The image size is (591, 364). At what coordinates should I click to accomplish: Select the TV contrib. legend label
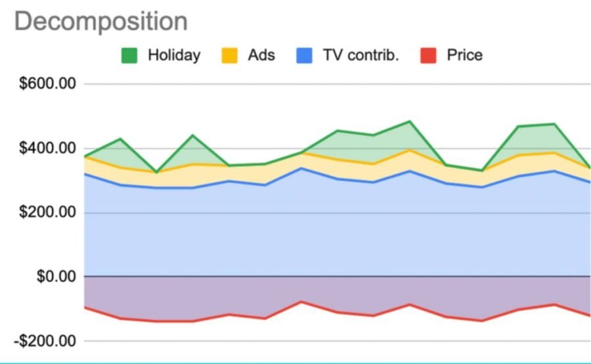tap(361, 55)
